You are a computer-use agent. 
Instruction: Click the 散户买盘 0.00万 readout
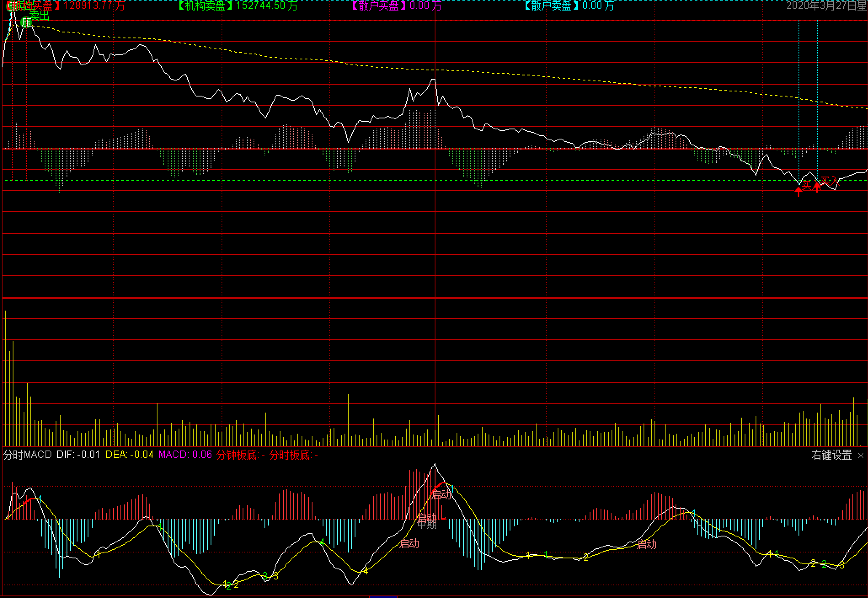(397, 5)
